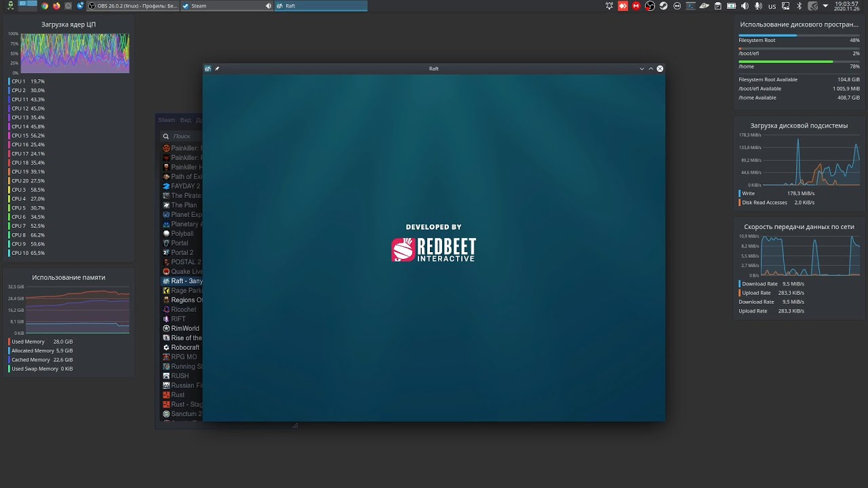The width and height of the screenshot is (868, 488).
Task: Switch the US keyboard layout indicator
Action: point(772,6)
